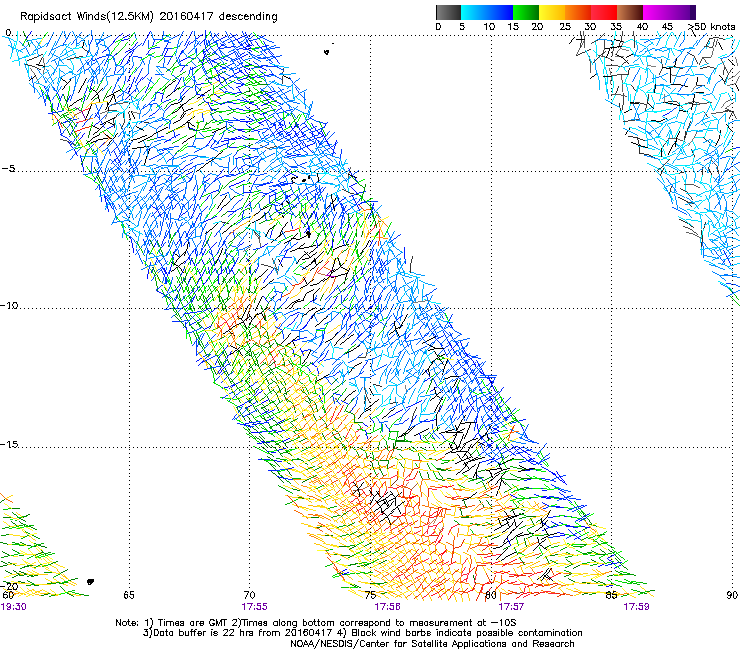Click the '65' longitude axis label
Screen dimensions: 740x650
pos(128,595)
